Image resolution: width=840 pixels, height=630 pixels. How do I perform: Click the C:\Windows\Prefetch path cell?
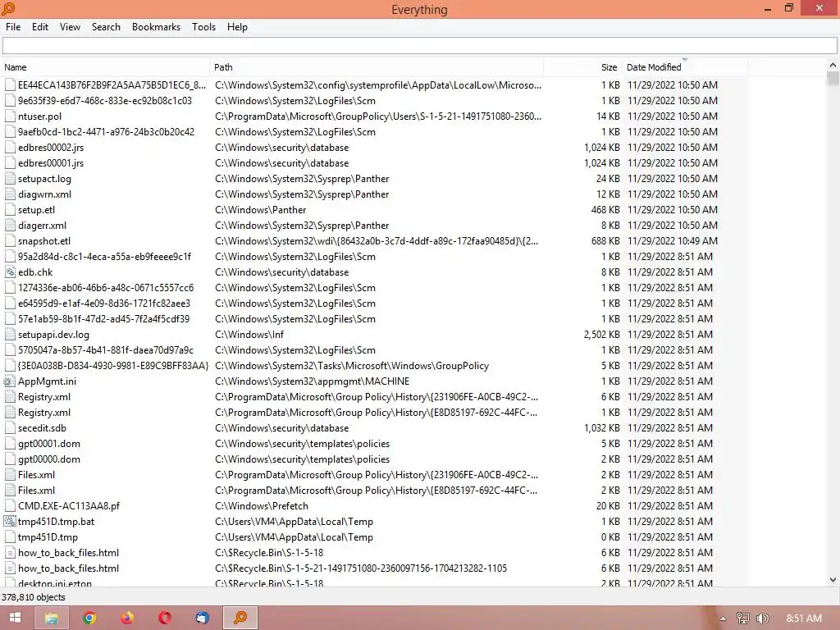262,505
